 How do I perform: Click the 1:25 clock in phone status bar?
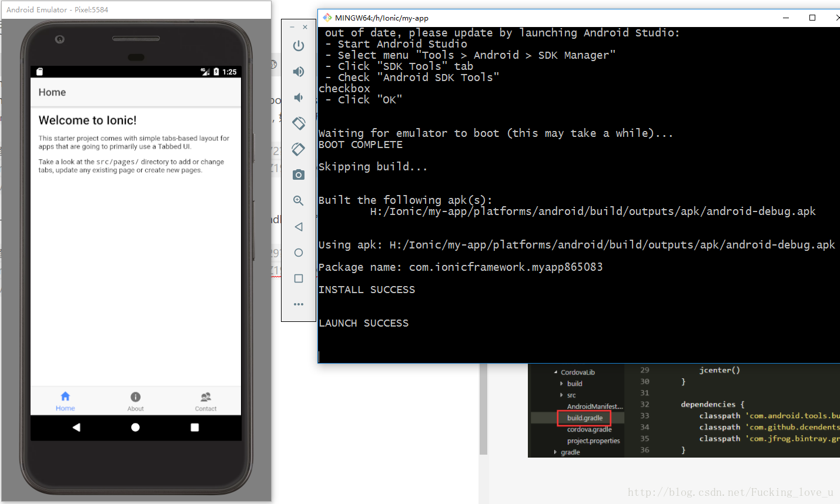pyautogui.click(x=229, y=72)
